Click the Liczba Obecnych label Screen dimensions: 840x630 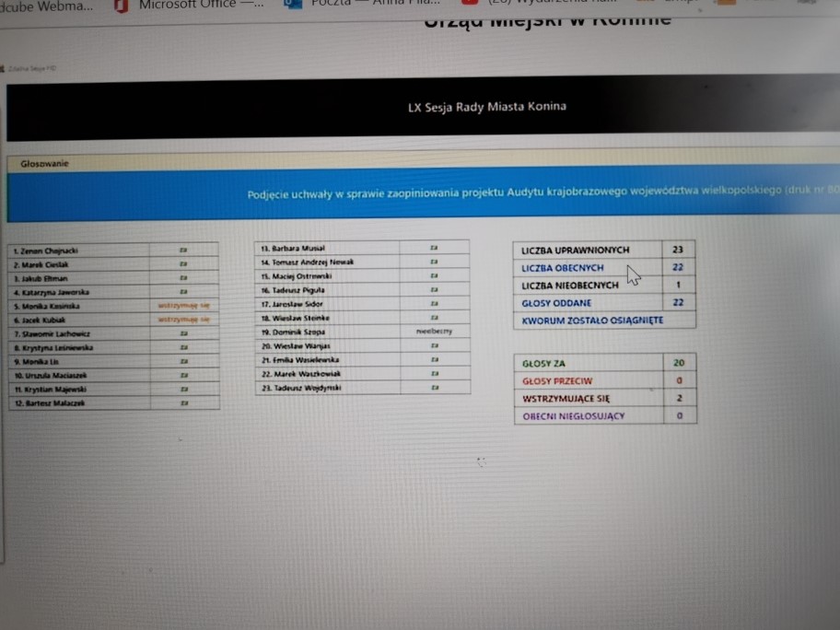coord(562,268)
